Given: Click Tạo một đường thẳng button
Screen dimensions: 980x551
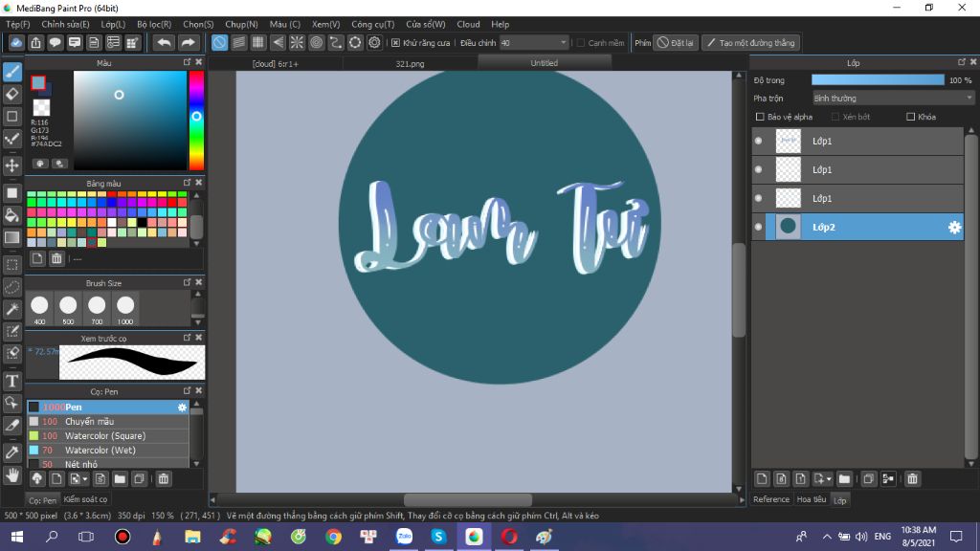Looking at the screenshot, I should (x=749, y=43).
